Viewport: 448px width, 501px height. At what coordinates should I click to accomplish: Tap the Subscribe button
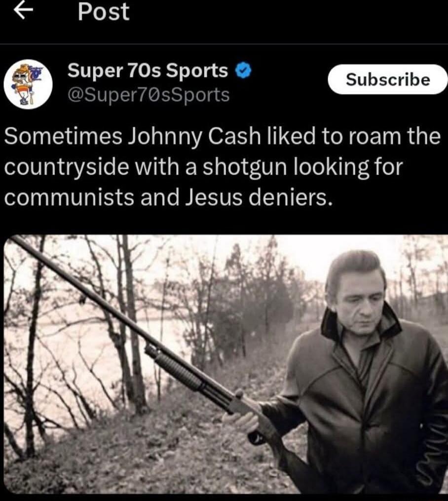coord(388,79)
